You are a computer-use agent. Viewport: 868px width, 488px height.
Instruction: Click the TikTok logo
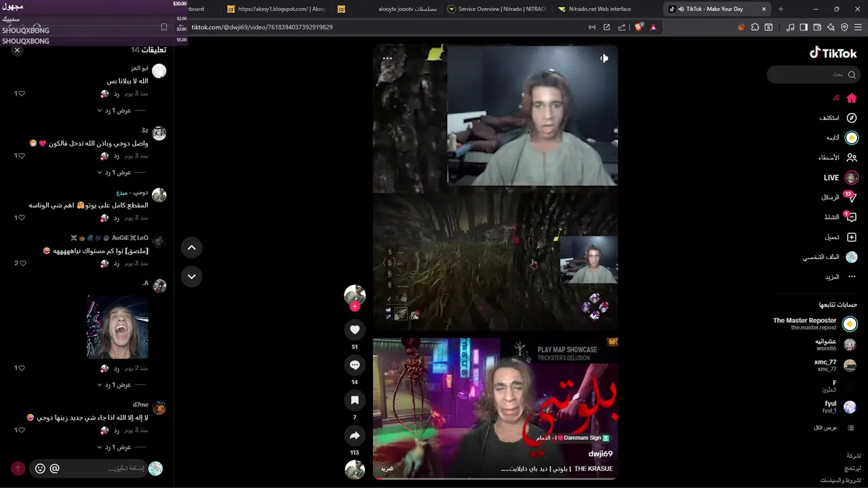tap(833, 54)
